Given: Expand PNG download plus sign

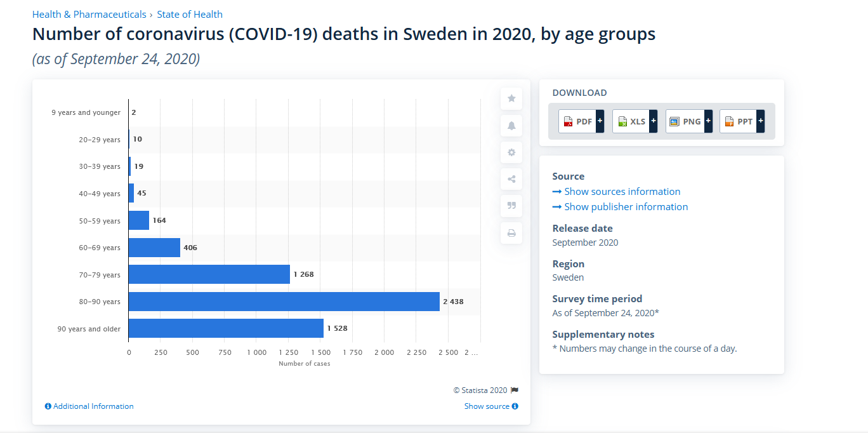Looking at the screenshot, I should [708, 121].
